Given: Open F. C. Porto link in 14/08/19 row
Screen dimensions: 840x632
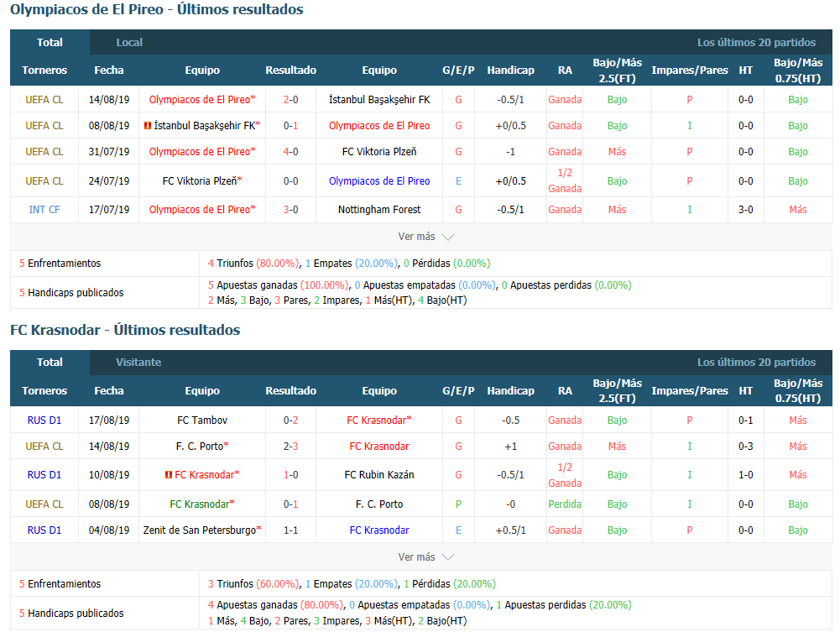Looking at the screenshot, I should (202, 447).
